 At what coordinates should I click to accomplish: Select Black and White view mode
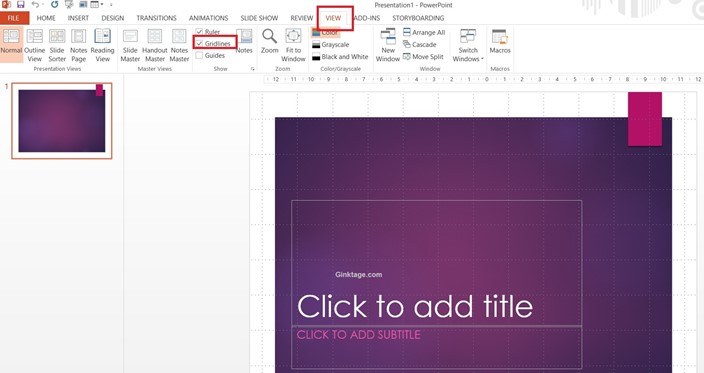(x=340, y=57)
